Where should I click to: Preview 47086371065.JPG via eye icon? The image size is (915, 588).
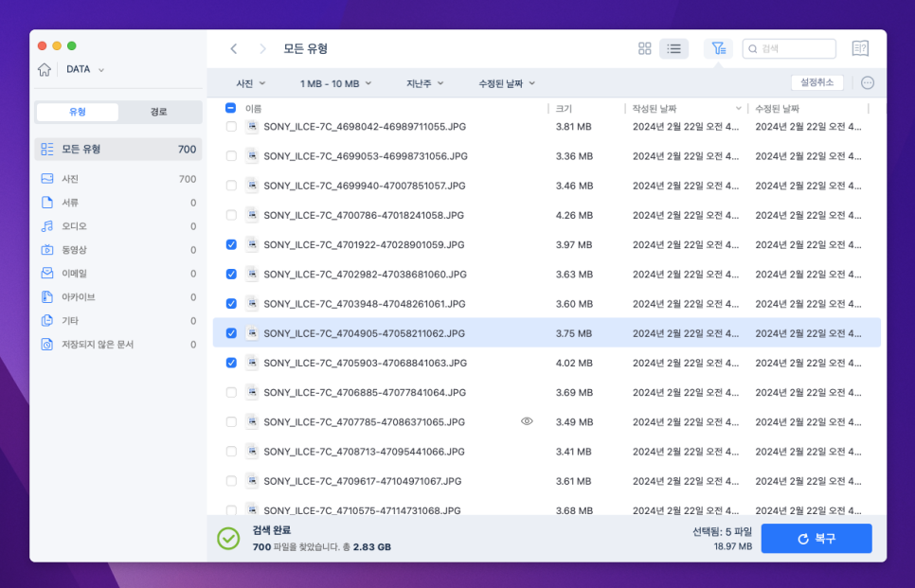[x=527, y=421]
